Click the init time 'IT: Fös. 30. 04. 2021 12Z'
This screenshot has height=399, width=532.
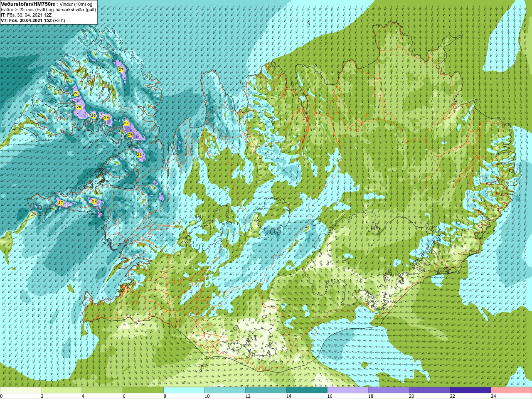(26, 15)
